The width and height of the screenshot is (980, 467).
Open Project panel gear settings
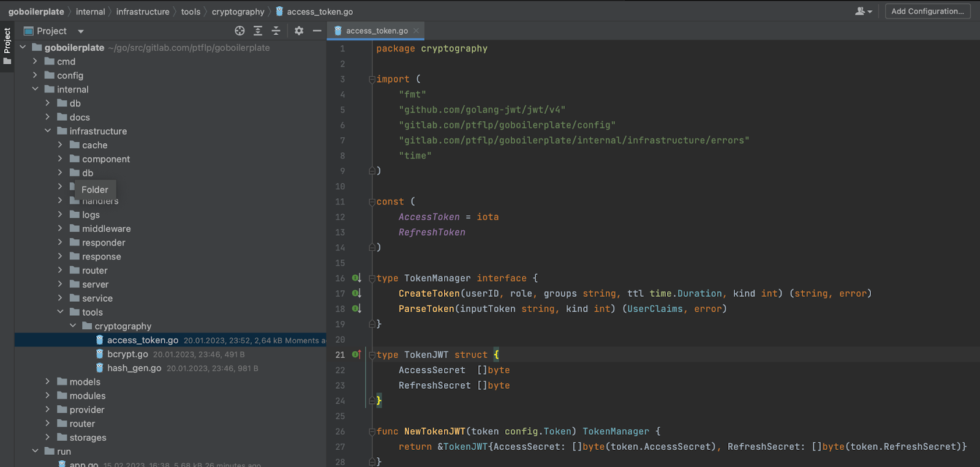coord(299,31)
